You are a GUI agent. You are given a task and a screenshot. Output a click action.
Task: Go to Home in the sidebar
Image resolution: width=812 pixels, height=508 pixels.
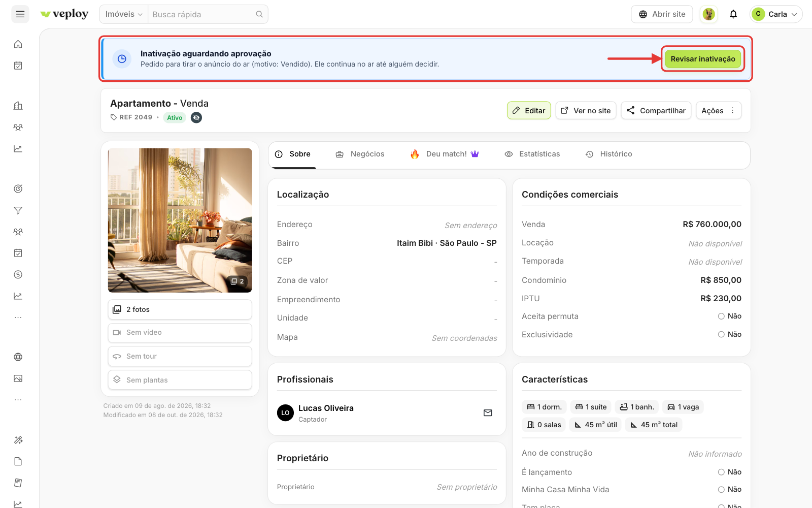click(18, 44)
